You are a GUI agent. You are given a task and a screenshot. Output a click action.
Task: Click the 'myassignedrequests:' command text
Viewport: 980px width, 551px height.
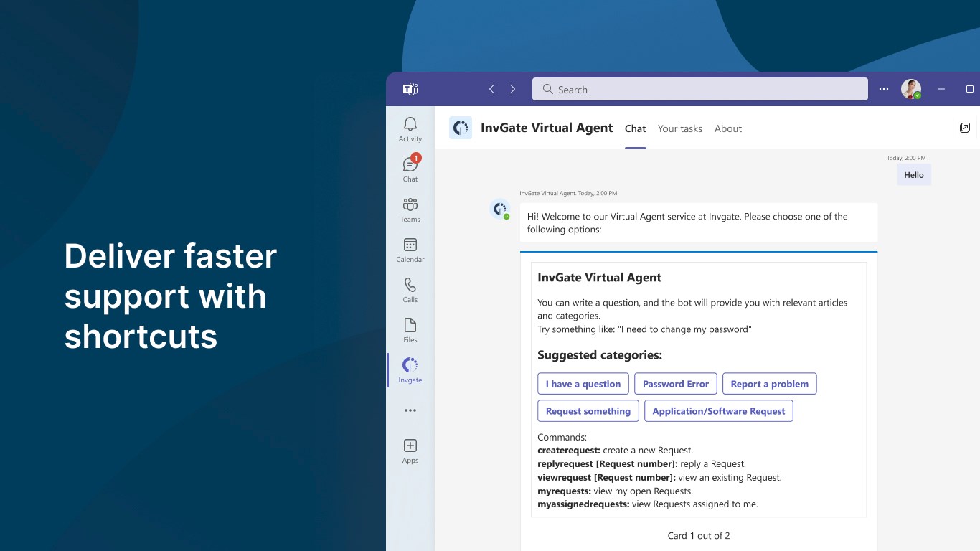click(583, 504)
